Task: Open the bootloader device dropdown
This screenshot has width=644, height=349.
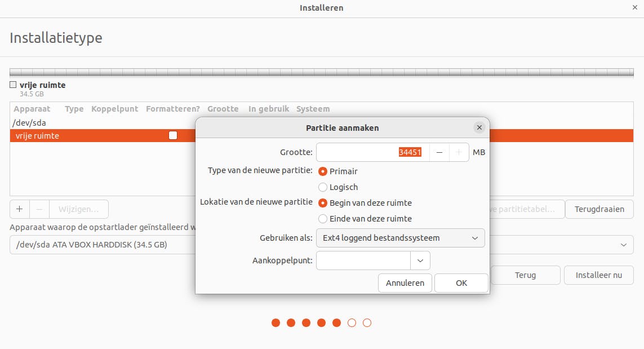Action: (623, 245)
